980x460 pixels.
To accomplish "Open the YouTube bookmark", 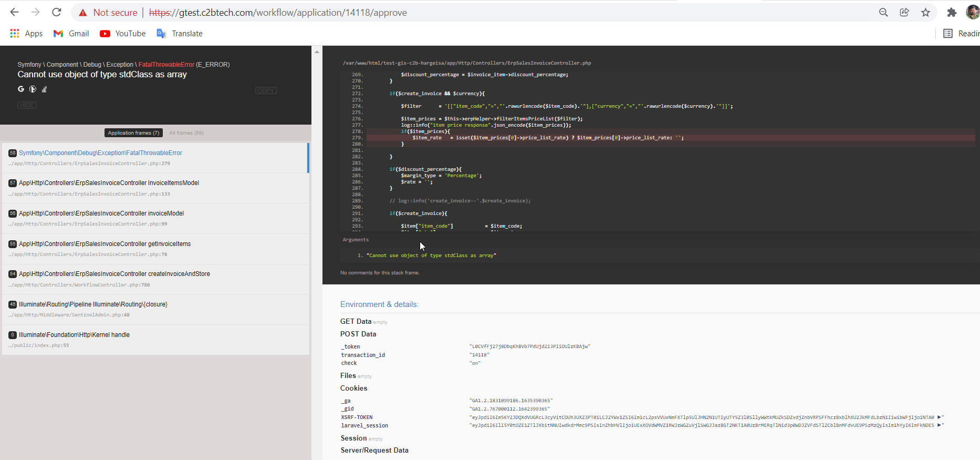I will click(122, 34).
